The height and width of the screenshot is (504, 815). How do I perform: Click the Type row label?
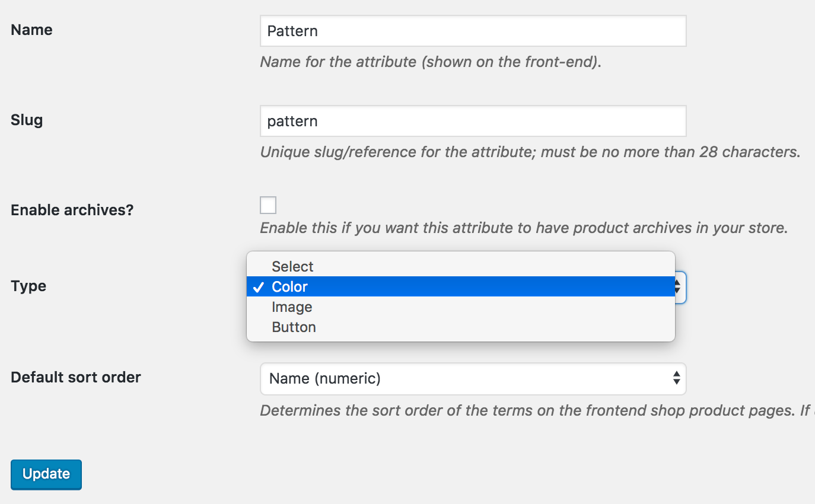pyautogui.click(x=28, y=286)
